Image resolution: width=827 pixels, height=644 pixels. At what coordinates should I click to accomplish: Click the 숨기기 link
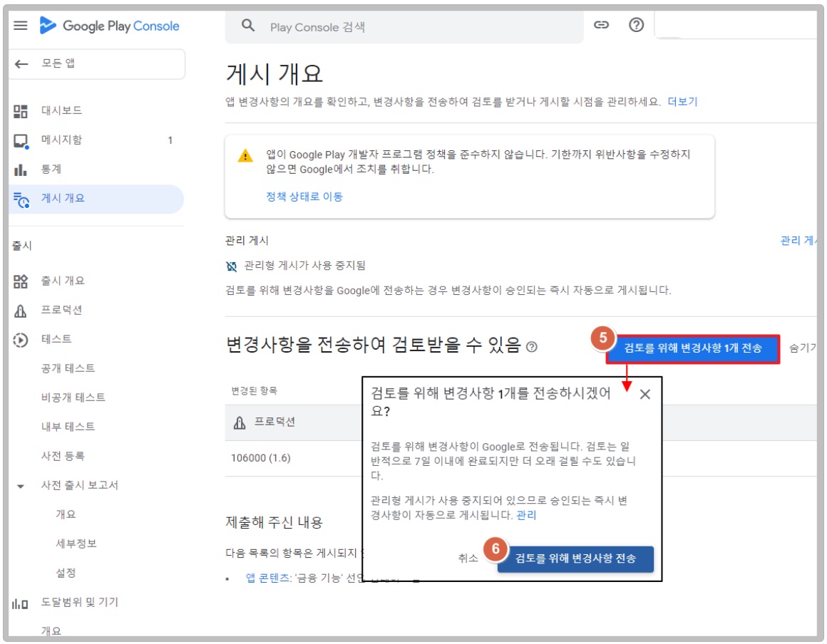click(803, 348)
